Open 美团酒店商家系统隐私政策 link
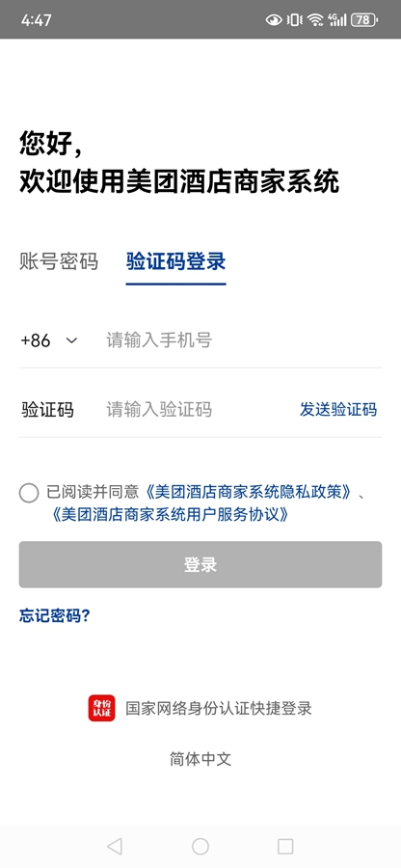The height and width of the screenshot is (868, 401). click(249, 492)
